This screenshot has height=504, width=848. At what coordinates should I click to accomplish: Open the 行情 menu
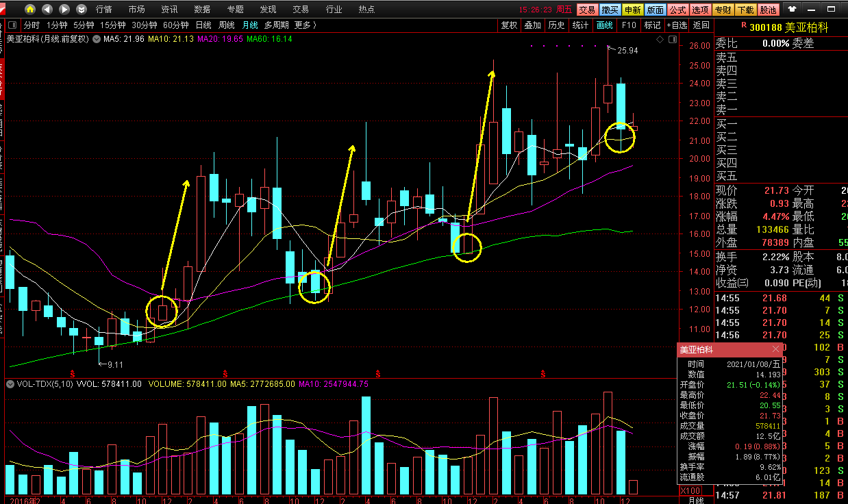click(104, 10)
